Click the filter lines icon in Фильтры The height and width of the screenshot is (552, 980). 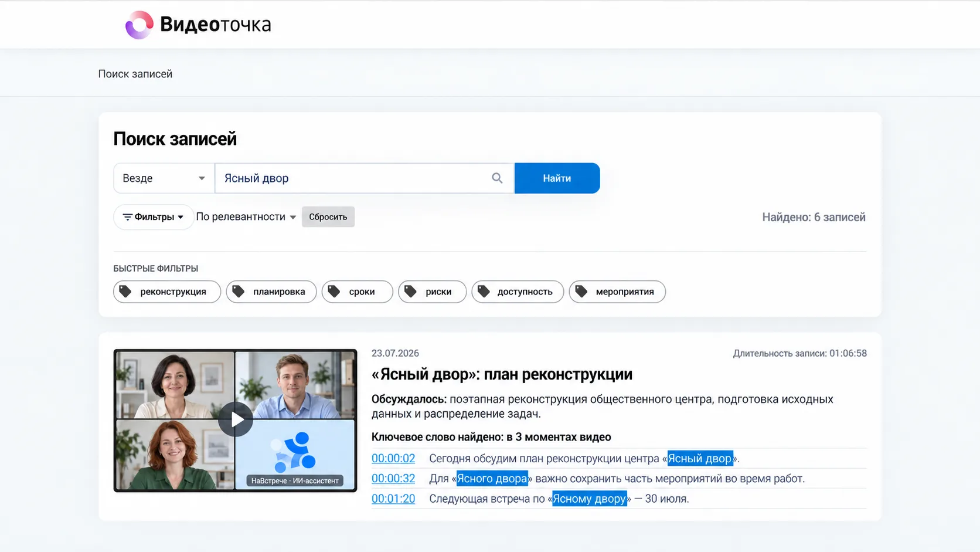point(127,217)
